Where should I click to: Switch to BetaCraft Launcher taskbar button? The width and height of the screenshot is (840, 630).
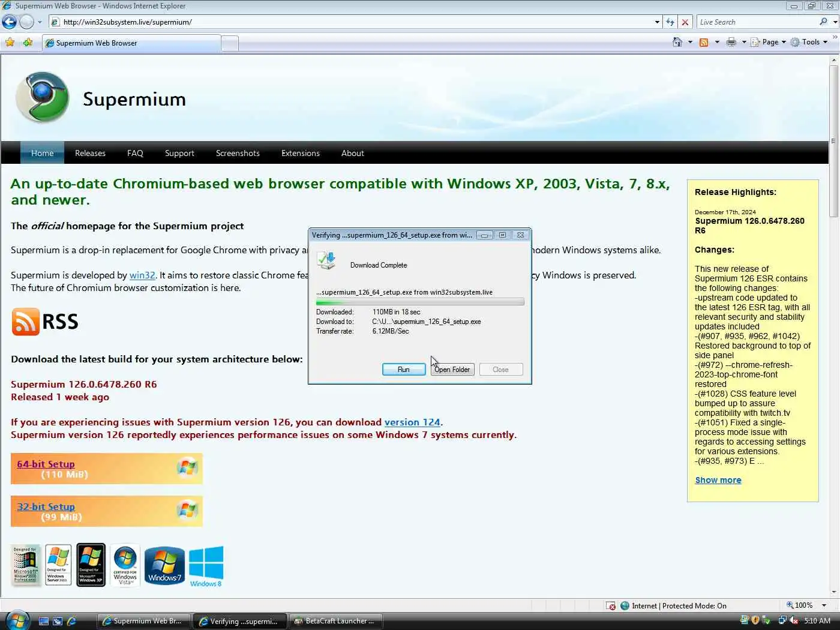coord(335,621)
